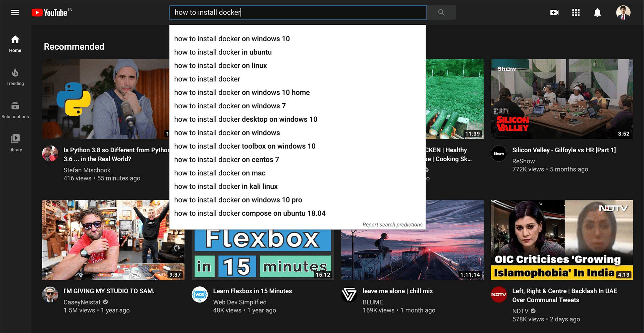Open the create video camera icon
Viewport: 644px width, 333px height.
tap(554, 13)
